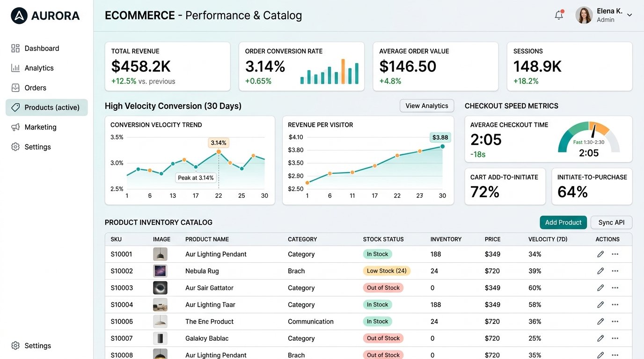
Task: Edit Aur Sair Gattator with the pencil
Action: tap(600, 288)
